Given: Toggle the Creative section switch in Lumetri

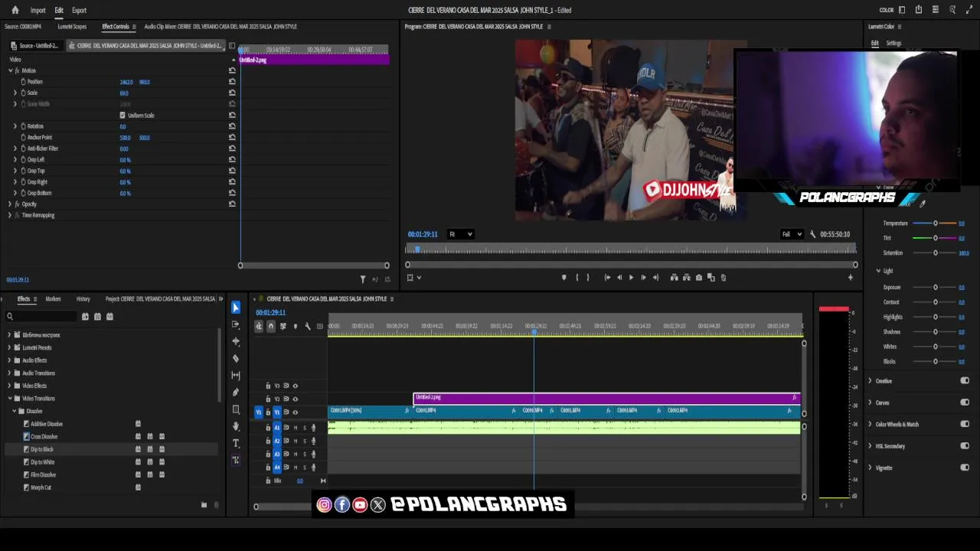Looking at the screenshot, I should tap(965, 381).
